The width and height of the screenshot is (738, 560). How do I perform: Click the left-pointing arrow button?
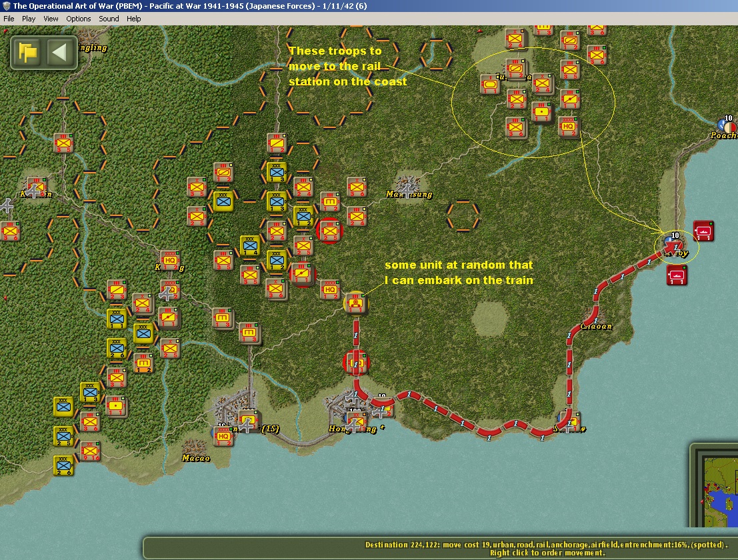60,52
